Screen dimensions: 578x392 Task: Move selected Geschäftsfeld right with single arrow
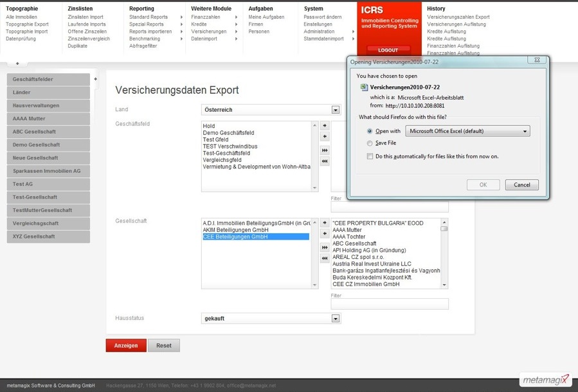click(325, 125)
